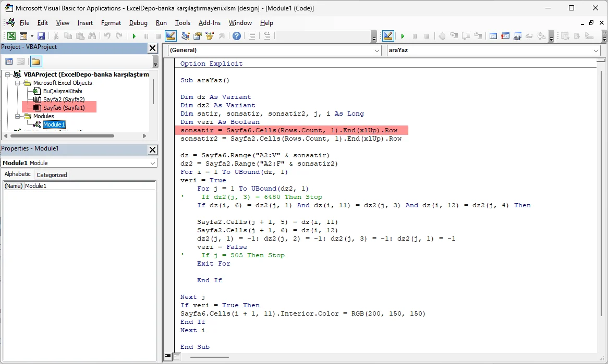Image resolution: width=608 pixels, height=364 pixels.
Task: Open Find with the binoculars icon
Action: pyautogui.click(x=92, y=36)
